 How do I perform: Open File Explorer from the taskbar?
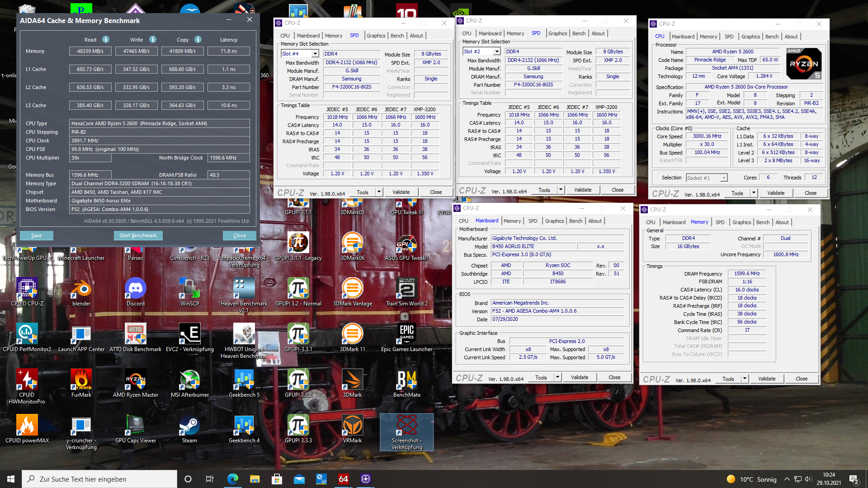pyautogui.click(x=255, y=479)
